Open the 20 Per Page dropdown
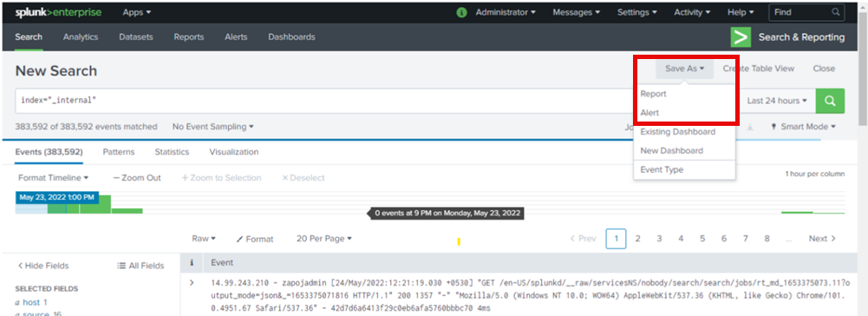 click(323, 239)
